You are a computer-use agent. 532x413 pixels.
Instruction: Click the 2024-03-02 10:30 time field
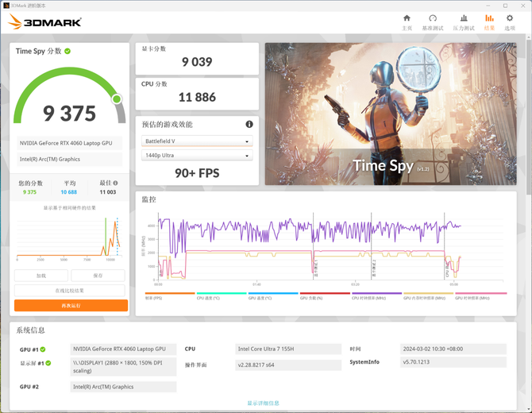[x=453, y=349]
